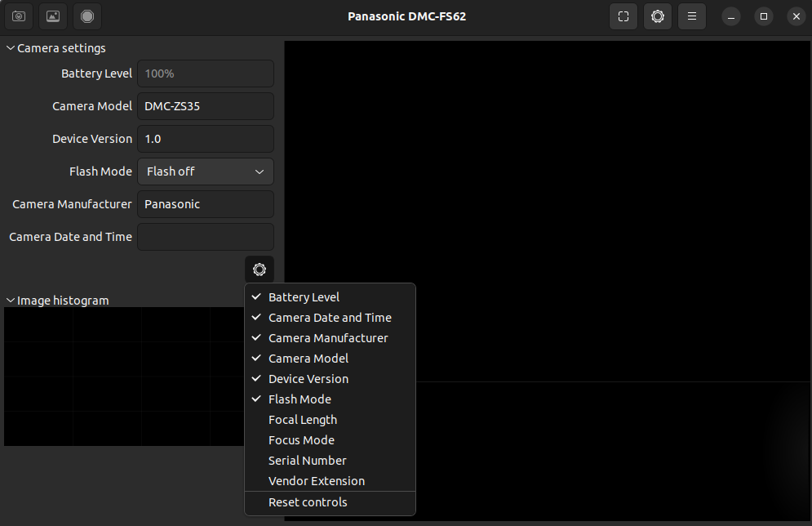Maximize the application window
The height and width of the screenshot is (526, 812).
(764, 16)
